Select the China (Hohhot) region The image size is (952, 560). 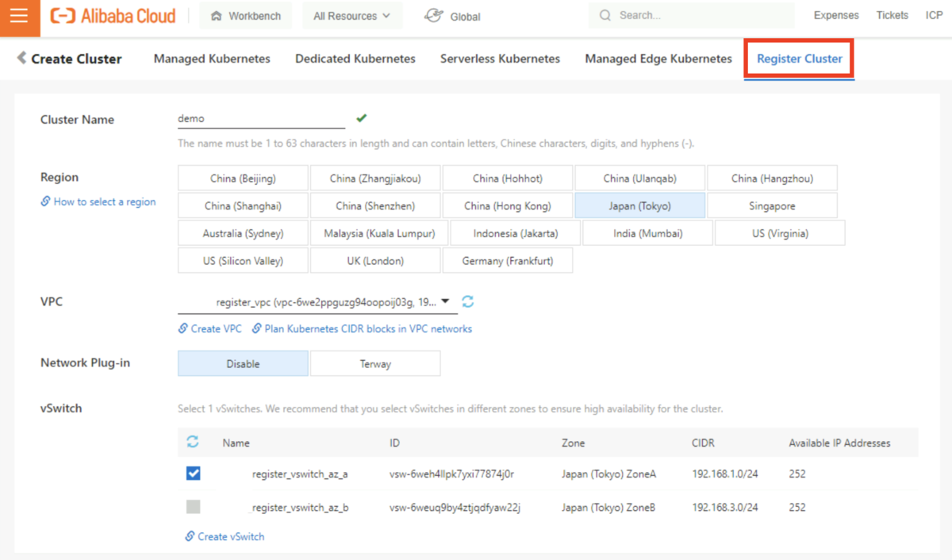coord(508,178)
